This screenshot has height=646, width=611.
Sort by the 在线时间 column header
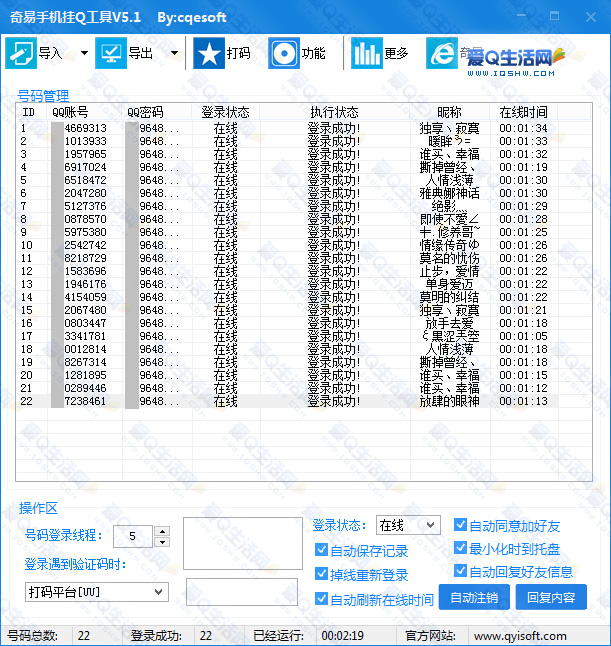pos(523,112)
